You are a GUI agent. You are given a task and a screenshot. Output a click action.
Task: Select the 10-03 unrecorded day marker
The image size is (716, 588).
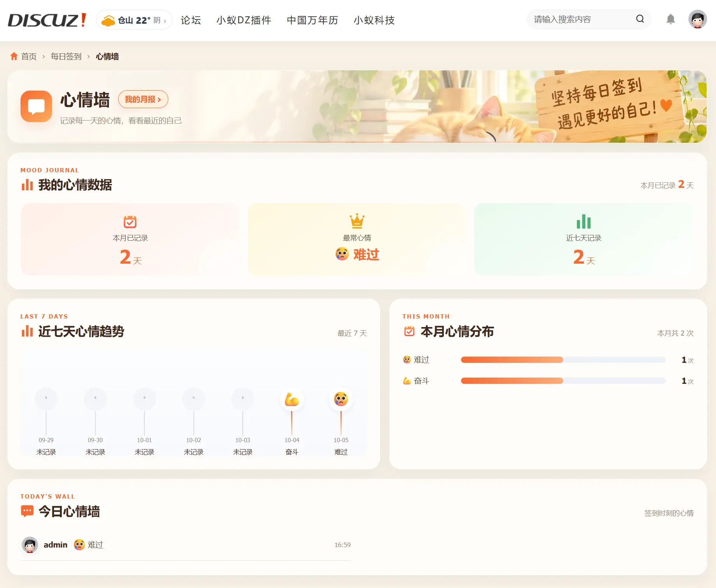point(243,398)
